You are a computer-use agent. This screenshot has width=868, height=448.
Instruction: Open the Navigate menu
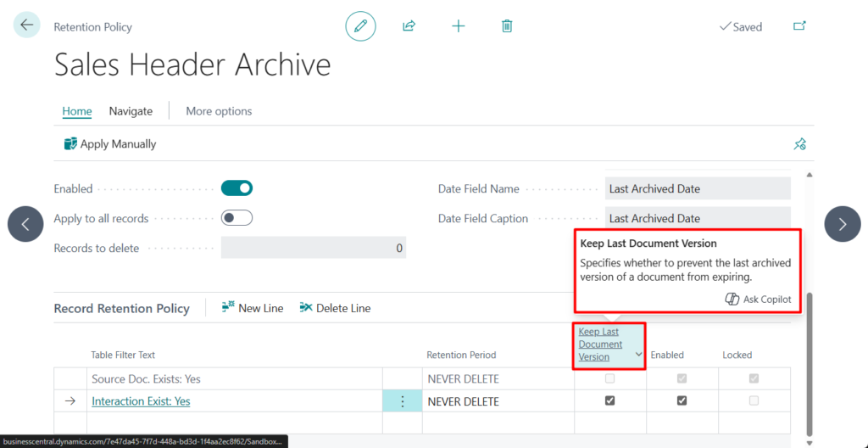131,111
